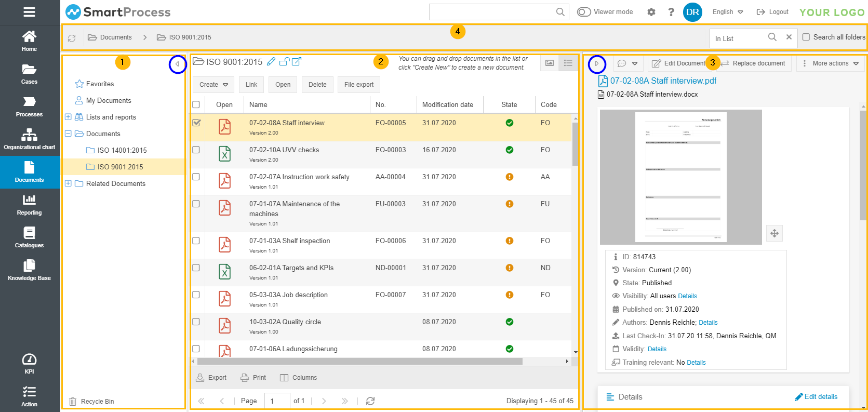The height and width of the screenshot is (412, 868).
Task: Click the horizontal scrollbar of document list
Action: 359,361
